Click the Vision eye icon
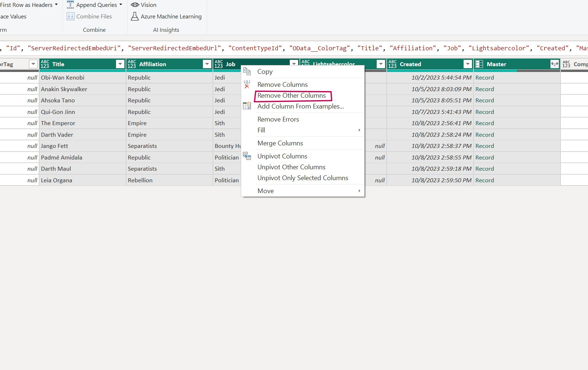 coord(135,5)
